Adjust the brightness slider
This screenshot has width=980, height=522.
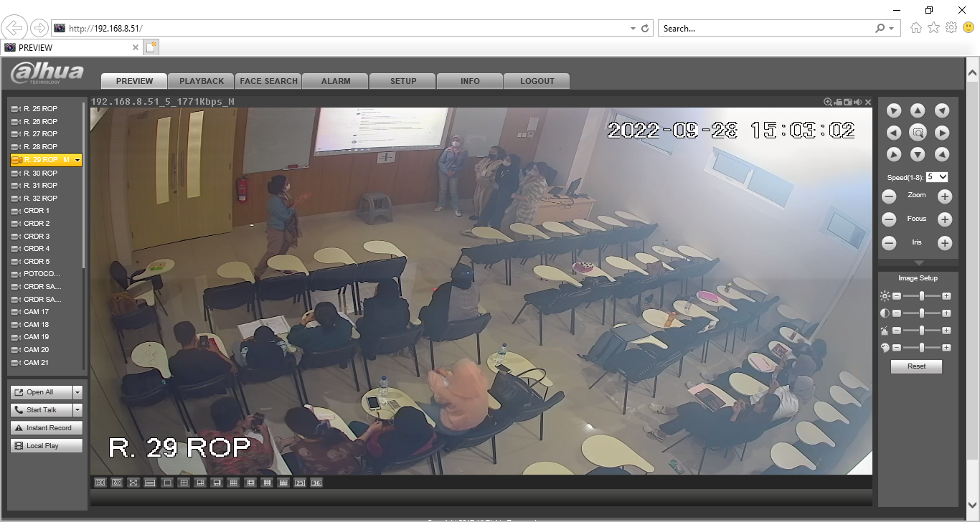(x=921, y=295)
